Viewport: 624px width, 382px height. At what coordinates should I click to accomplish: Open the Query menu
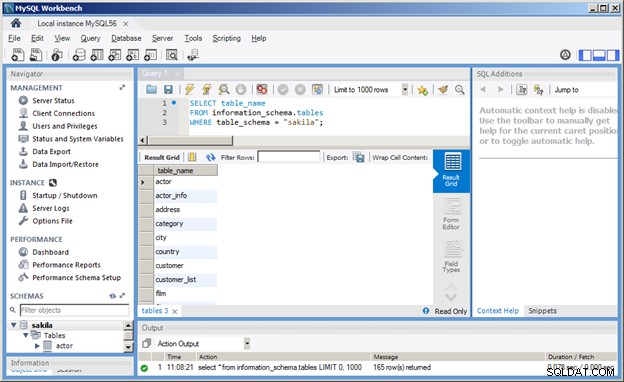tap(90, 38)
